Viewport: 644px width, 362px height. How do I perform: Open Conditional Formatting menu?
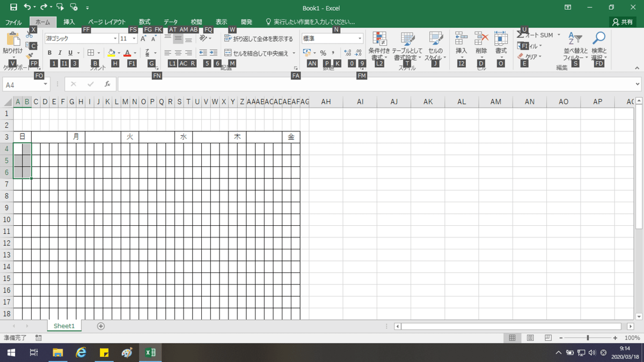tap(379, 46)
